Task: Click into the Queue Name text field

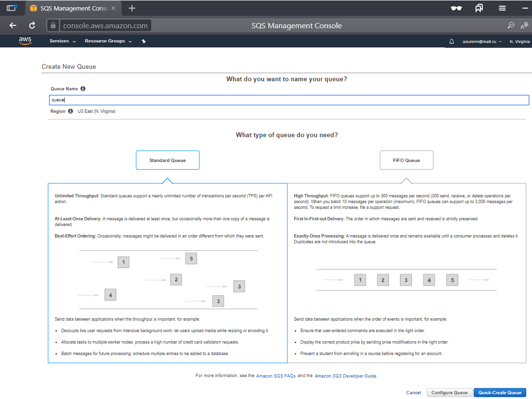Action: [289, 100]
